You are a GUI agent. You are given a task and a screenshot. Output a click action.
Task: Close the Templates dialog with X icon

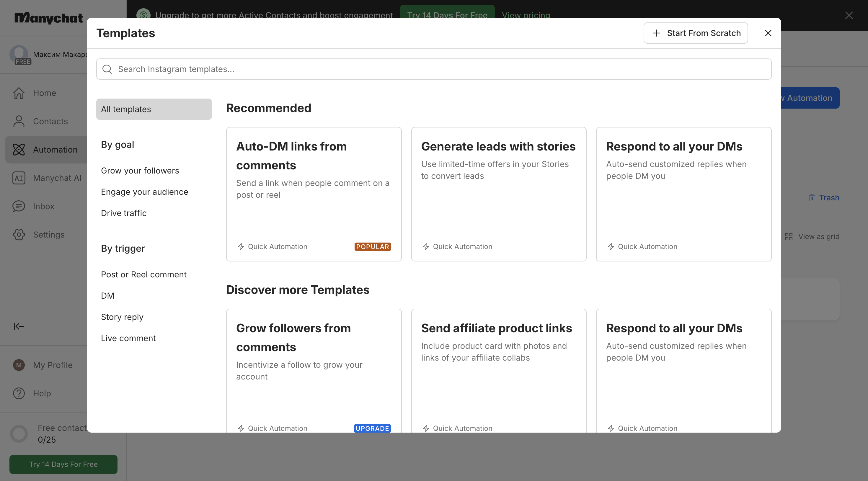(768, 33)
